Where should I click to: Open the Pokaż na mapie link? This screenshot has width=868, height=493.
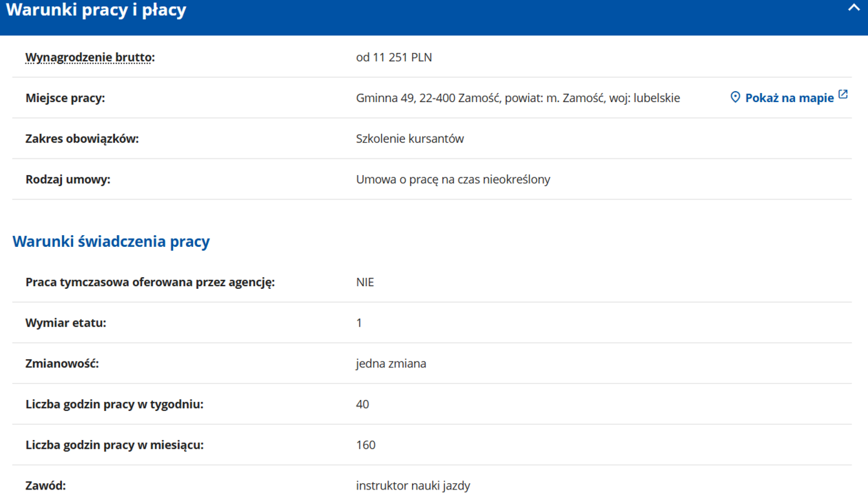789,98
